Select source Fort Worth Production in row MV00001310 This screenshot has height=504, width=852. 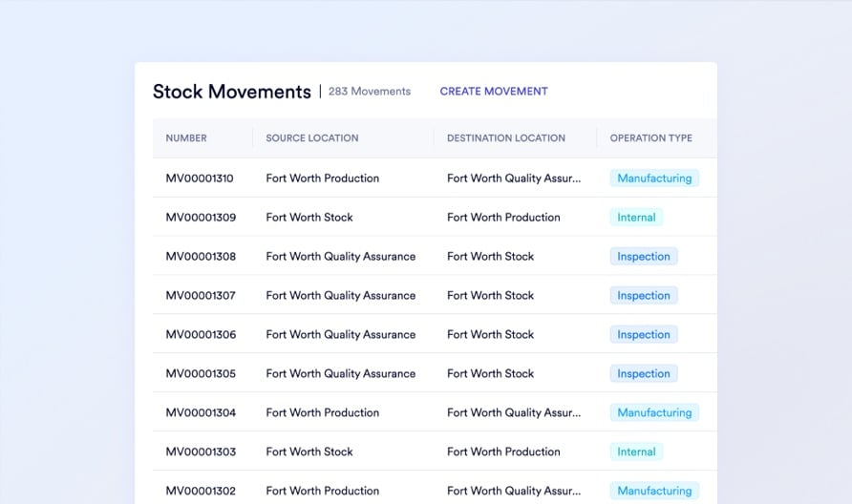pyautogui.click(x=322, y=178)
